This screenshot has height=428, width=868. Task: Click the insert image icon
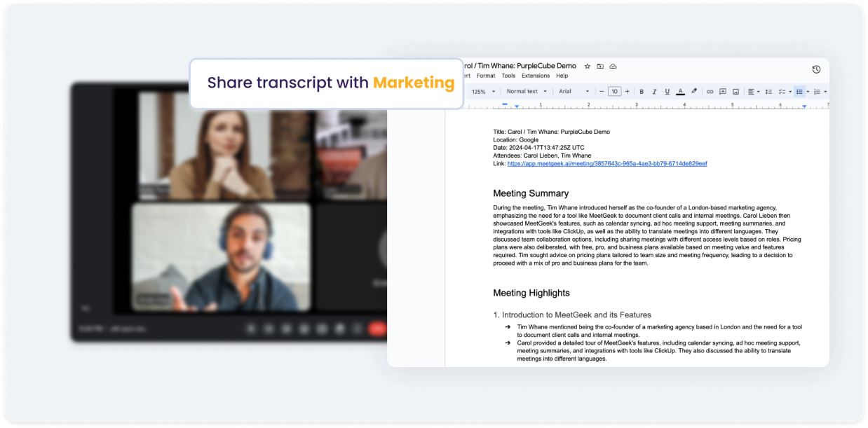735,91
